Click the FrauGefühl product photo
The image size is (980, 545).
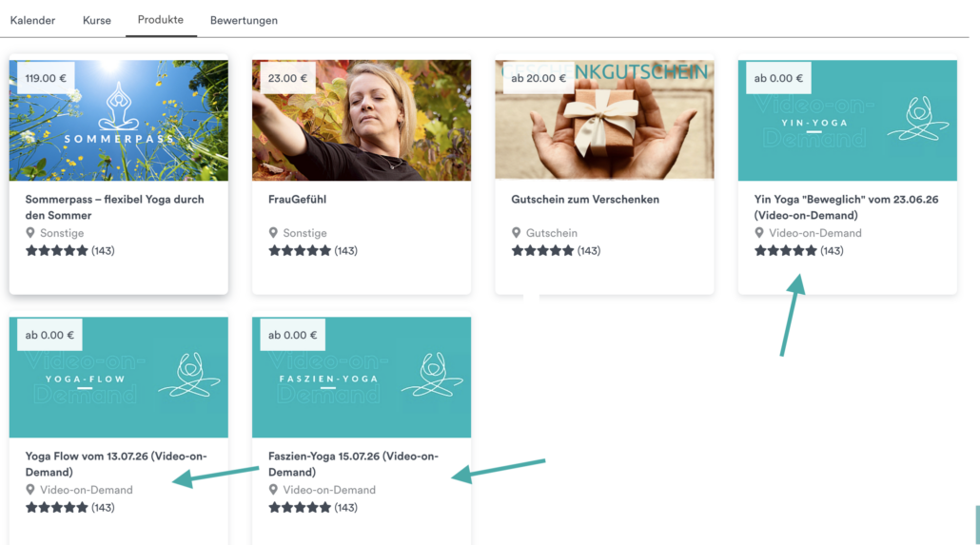362,120
